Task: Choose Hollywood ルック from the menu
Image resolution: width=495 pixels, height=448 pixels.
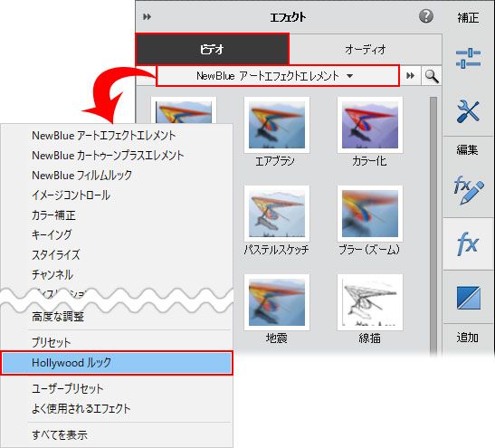Action: pos(117,363)
